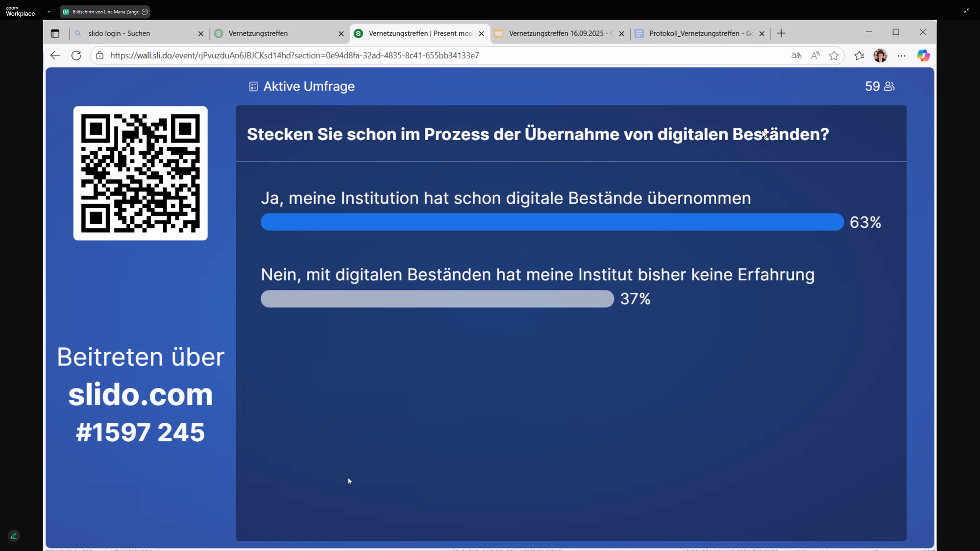Click the blue 63% result bar

[552, 222]
